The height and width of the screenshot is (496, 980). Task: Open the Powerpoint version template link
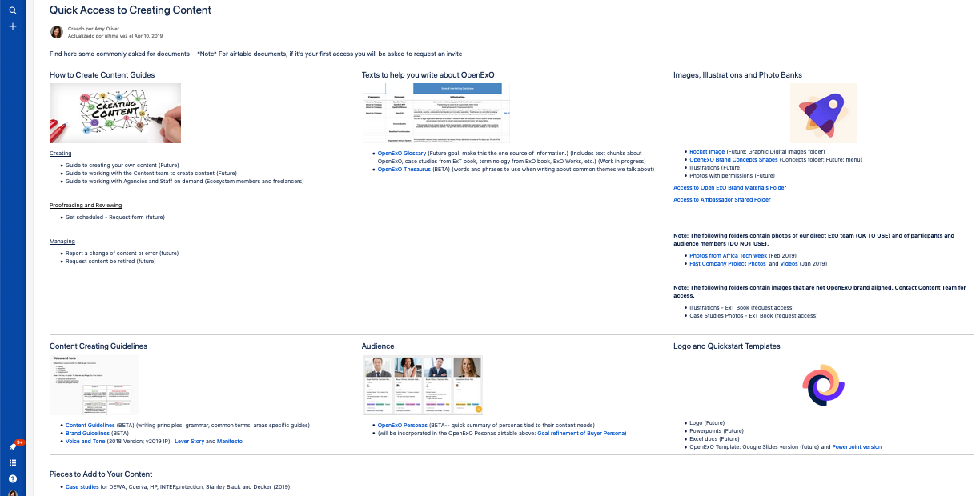pyautogui.click(x=857, y=446)
